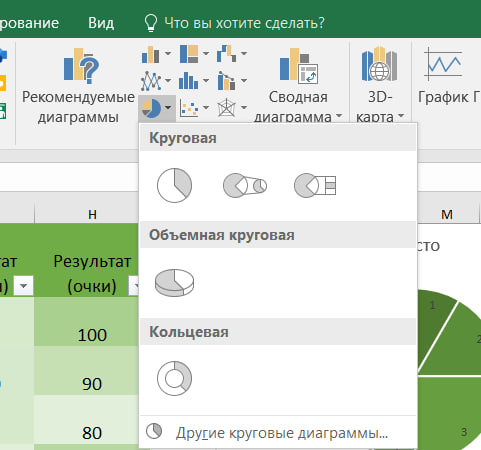Open the radar chart icon

(227, 108)
